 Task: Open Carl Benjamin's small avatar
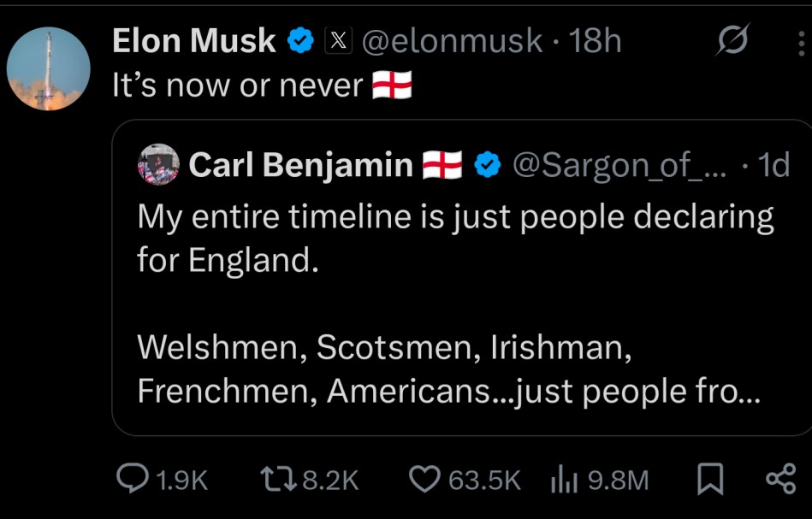click(158, 164)
